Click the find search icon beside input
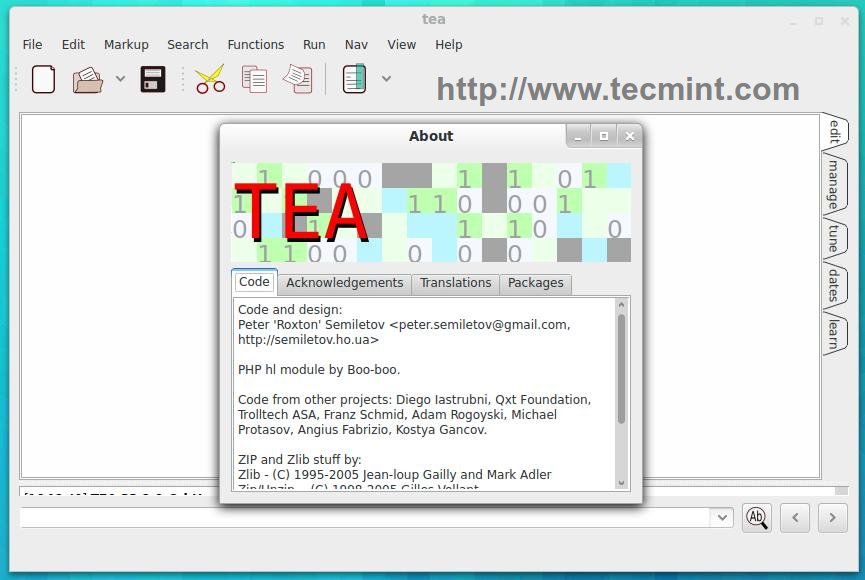Viewport: 865px width, 580px height. (756, 517)
